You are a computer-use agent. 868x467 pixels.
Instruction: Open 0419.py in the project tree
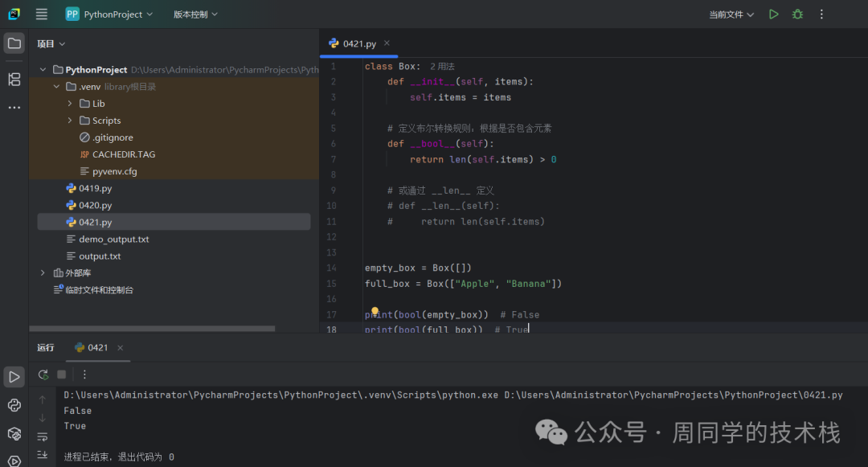[95, 188]
